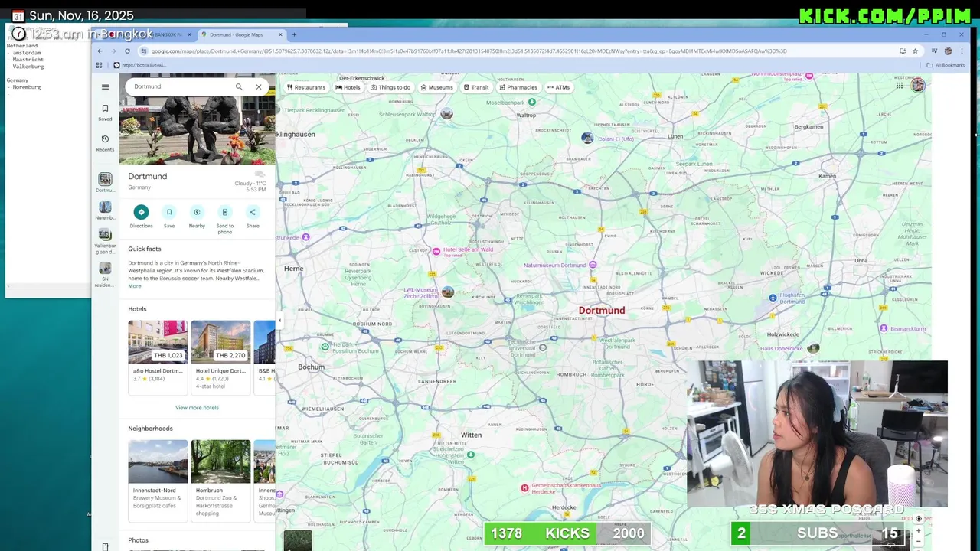Select the Valkenburg recent thumbnail in sidebar
The width and height of the screenshot is (980, 551).
click(105, 241)
